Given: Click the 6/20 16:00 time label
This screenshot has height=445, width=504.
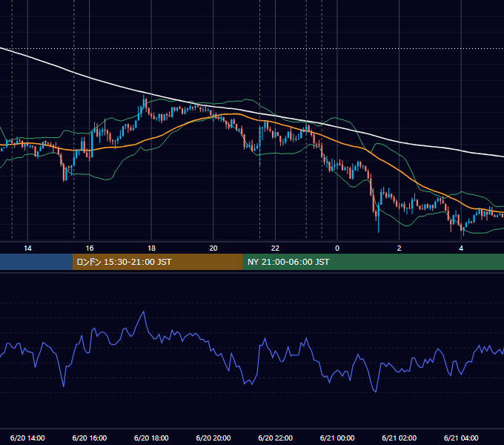Looking at the screenshot, I should click(x=90, y=438).
